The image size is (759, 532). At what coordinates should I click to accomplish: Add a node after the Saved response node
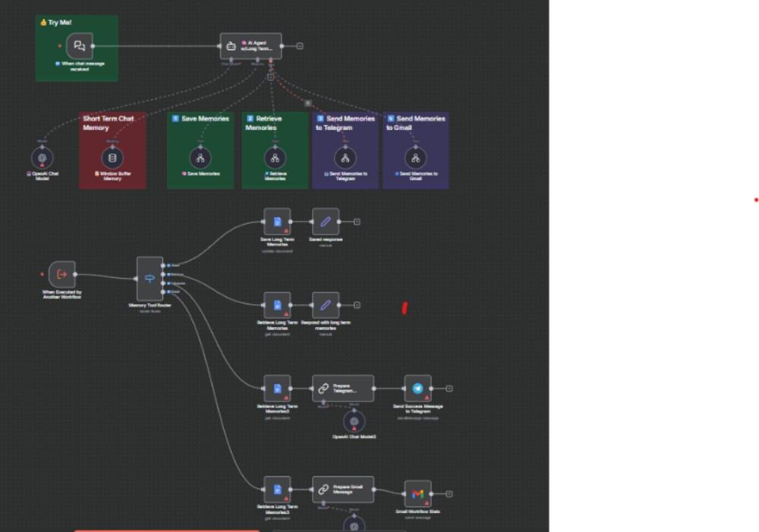coord(357,222)
